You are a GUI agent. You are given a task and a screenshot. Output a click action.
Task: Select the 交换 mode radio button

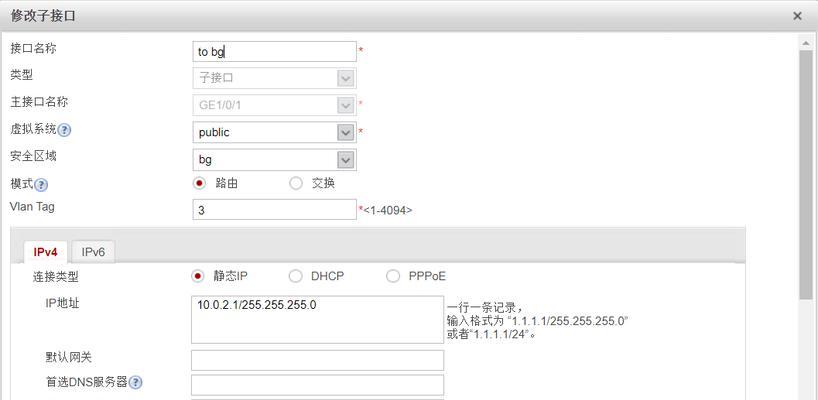point(296,184)
